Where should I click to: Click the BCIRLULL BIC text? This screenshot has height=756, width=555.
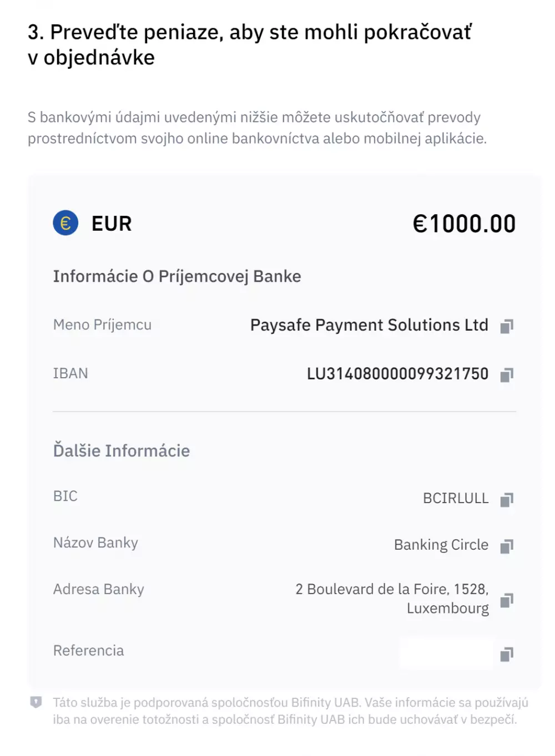click(x=455, y=498)
